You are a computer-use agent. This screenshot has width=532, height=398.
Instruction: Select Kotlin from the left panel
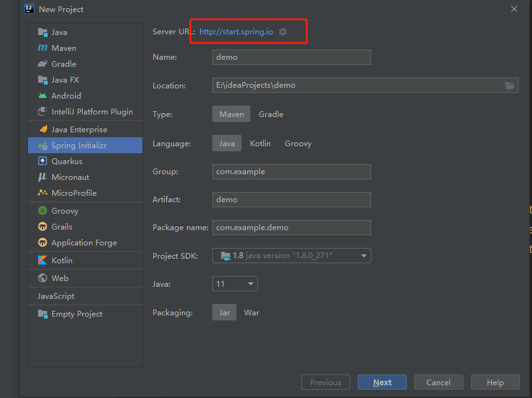[x=62, y=260]
